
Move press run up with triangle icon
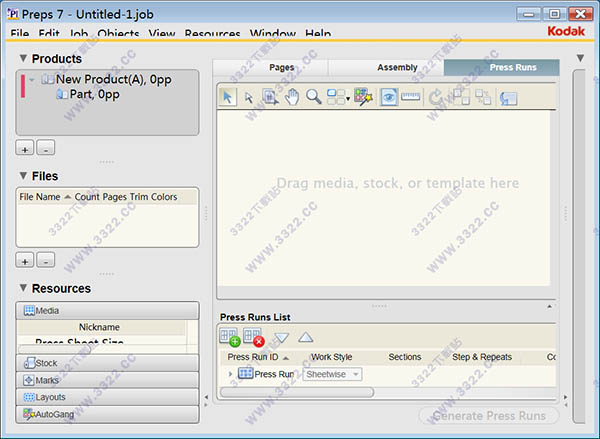point(305,338)
